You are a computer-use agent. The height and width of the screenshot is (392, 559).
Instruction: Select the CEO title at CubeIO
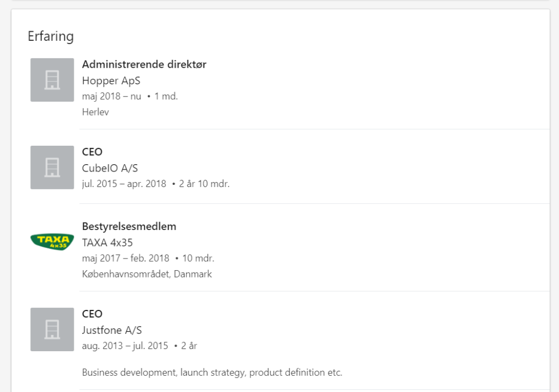[x=92, y=152]
